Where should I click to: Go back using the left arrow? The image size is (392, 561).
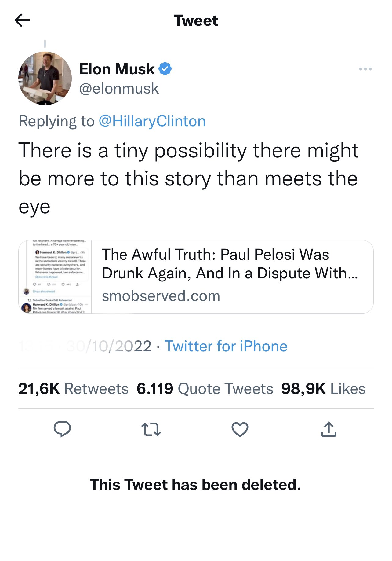[x=22, y=20]
